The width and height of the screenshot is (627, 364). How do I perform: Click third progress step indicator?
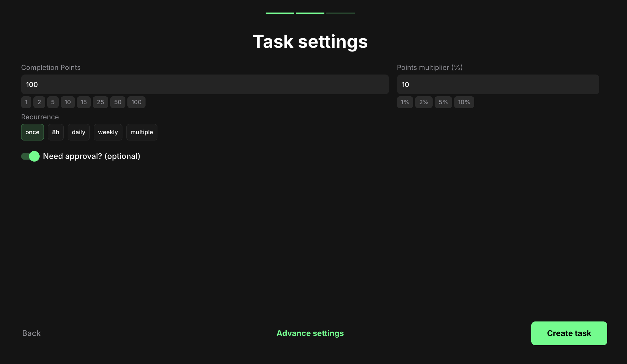(x=341, y=13)
